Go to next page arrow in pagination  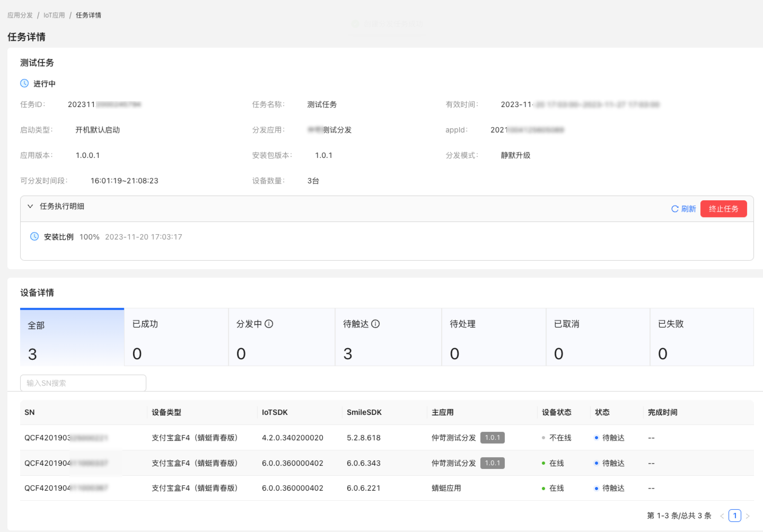[748, 516]
